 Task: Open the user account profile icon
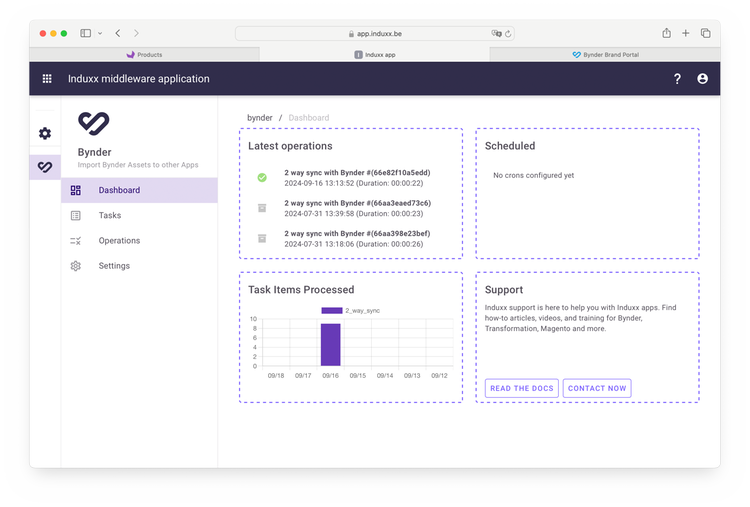[702, 78]
